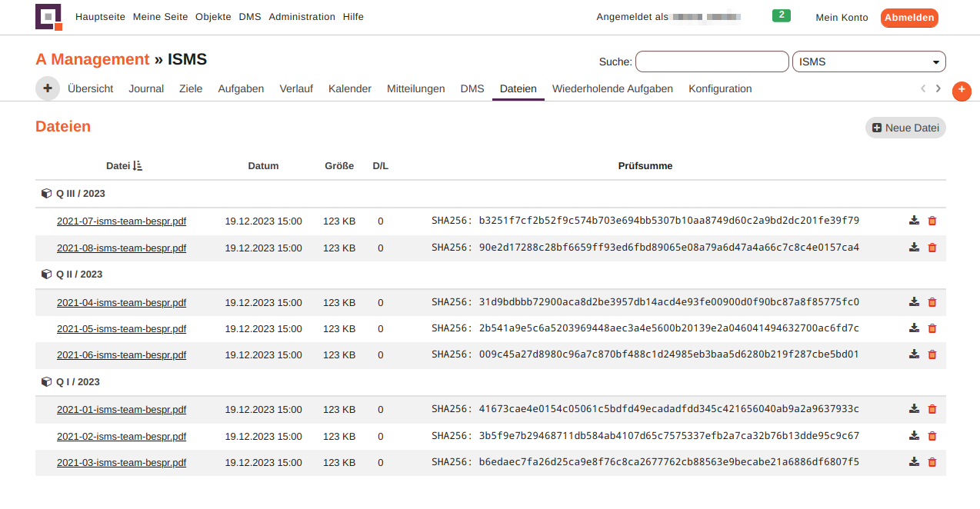Viewport: 980px width, 509px height.
Task: Open the Kalender tab
Action: (x=350, y=88)
